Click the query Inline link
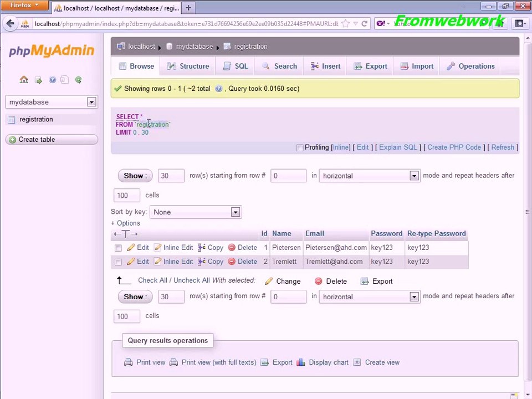 [x=341, y=147]
